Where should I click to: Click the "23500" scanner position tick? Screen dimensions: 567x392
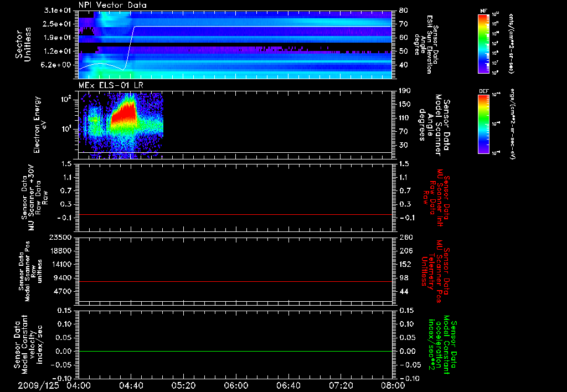[61, 237]
